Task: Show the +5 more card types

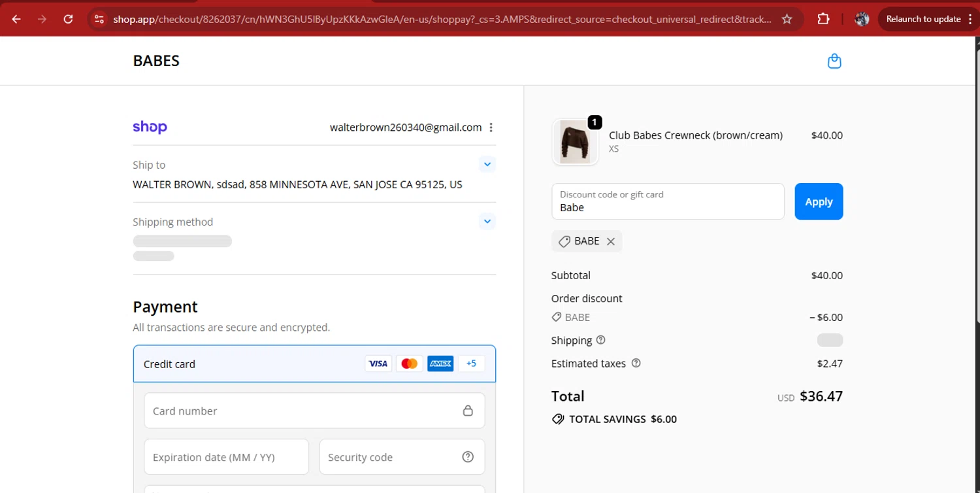Action: pyautogui.click(x=471, y=364)
